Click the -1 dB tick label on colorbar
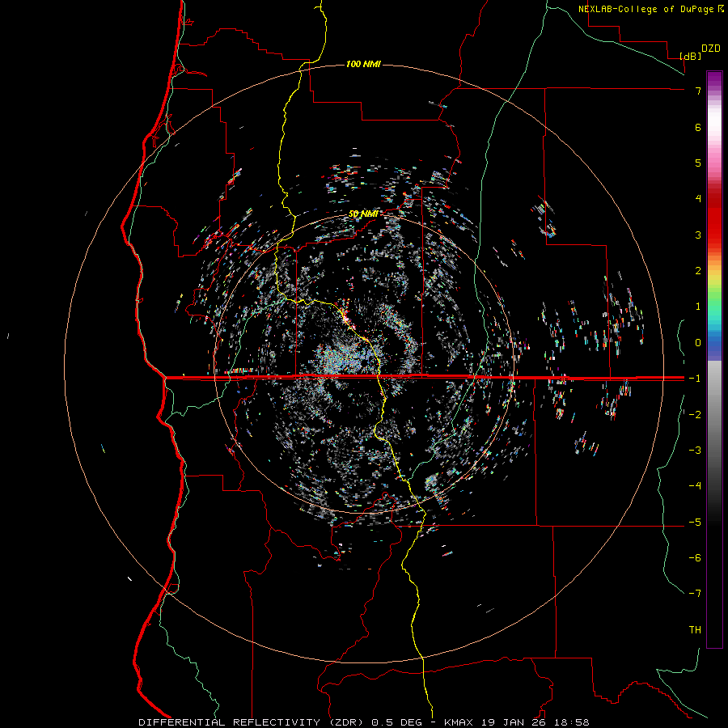The width and height of the screenshot is (728, 728). pyautogui.click(x=695, y=379)
